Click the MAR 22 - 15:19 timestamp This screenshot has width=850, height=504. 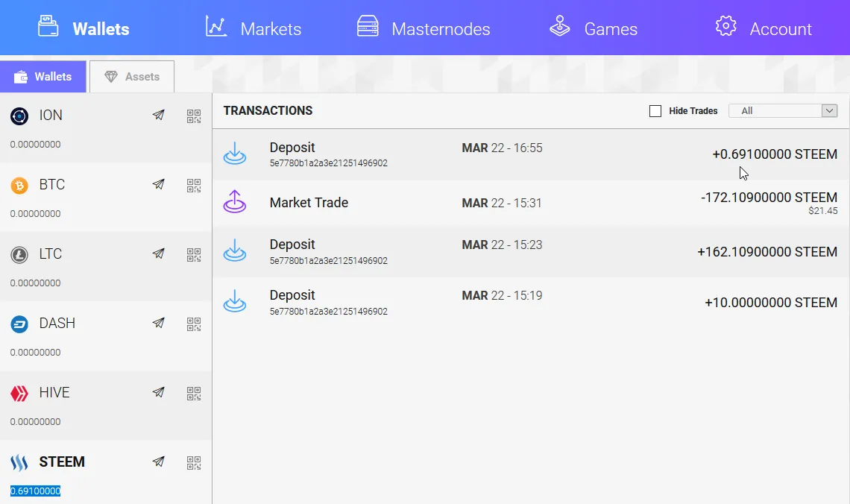point(502,296)
